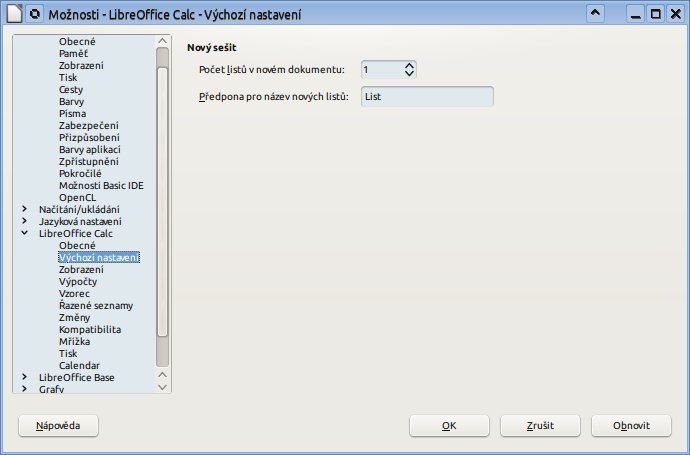
Task: Open Změny options page
Action: (74, 317)
